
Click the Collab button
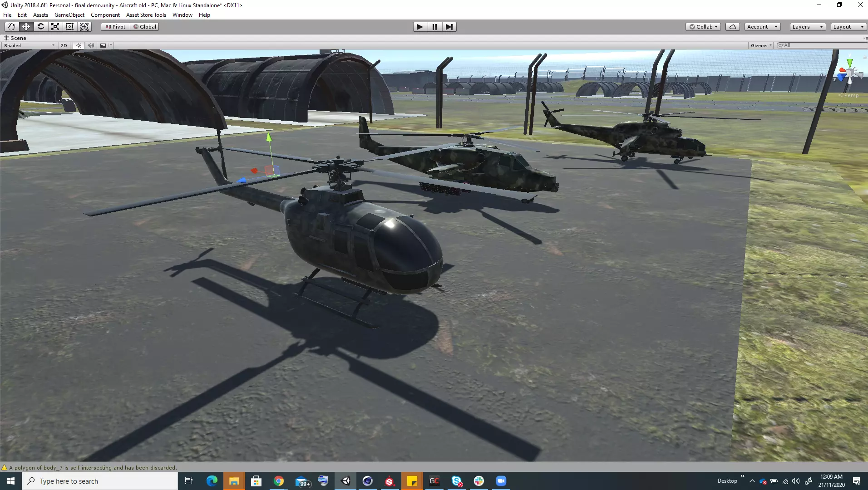(703, 27)
